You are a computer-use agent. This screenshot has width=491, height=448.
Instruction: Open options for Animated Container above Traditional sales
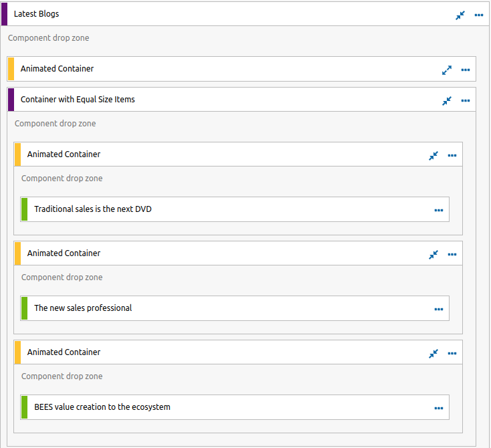[452, 155]
